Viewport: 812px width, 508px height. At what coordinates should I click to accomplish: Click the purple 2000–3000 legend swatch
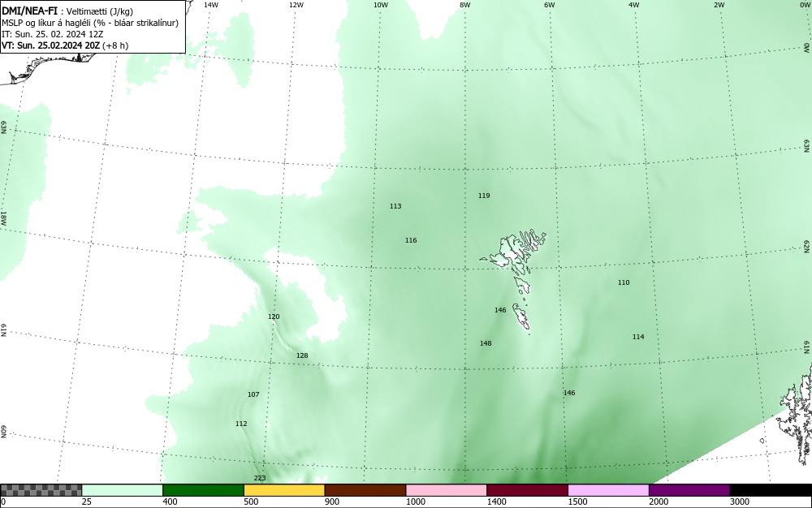point(689,490)
